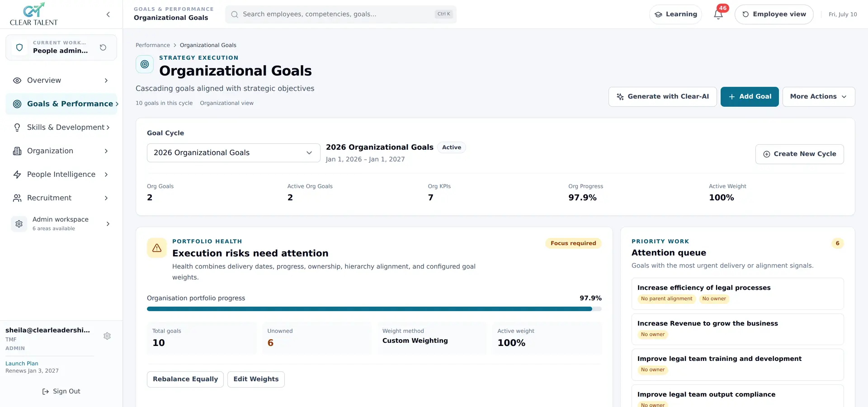
Task: Click the Portfolio Health warning icon
Action: pyautogui.click(x=157, y=248)
